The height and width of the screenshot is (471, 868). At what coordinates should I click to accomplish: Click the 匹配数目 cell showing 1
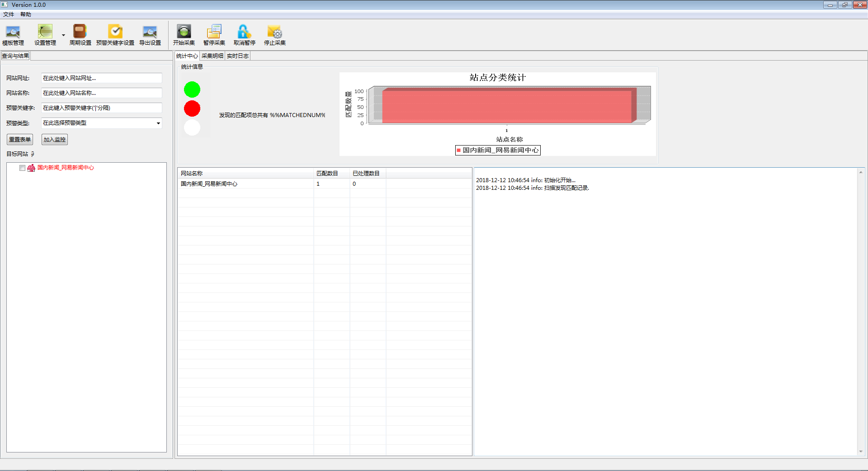point(332,184)
